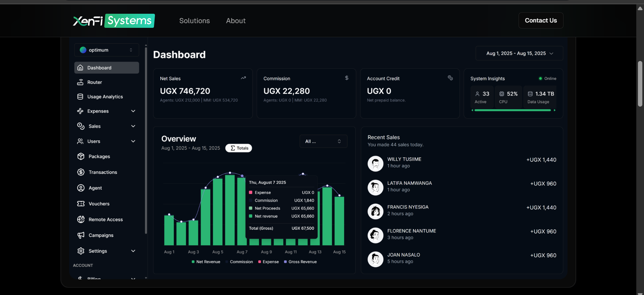Click the Online status indicator

[x=547, y=78]
